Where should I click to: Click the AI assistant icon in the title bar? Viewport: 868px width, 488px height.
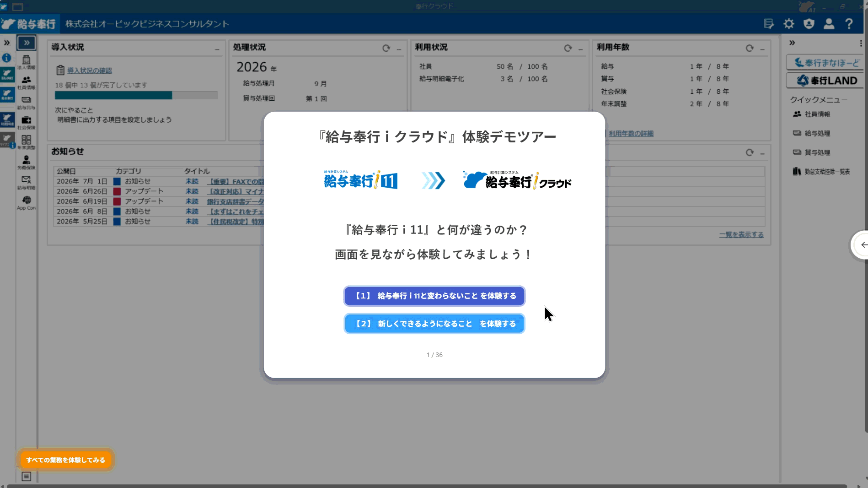[807, 6]
